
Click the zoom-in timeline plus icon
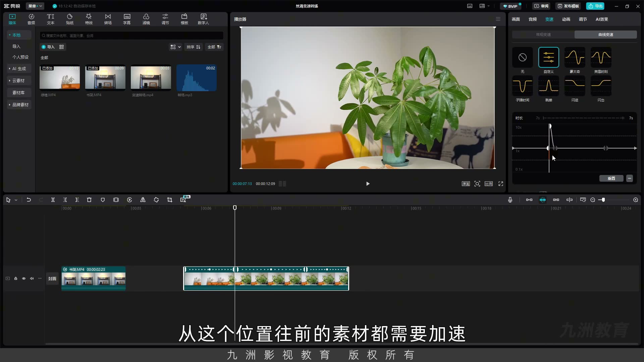(636, 200)
